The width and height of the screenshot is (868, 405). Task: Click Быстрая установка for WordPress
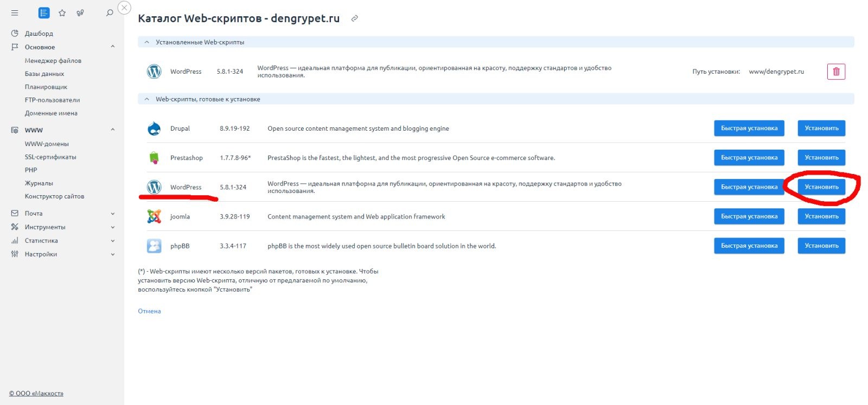coord(749,187)
